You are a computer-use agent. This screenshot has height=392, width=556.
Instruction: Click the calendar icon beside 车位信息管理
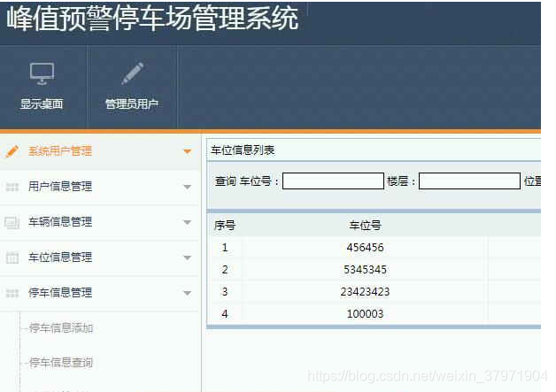pos(12,257)
